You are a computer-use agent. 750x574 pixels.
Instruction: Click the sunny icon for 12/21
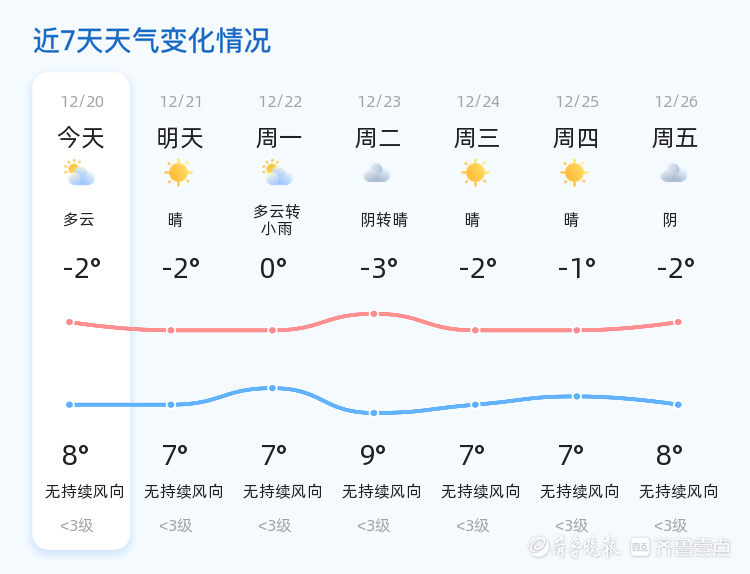coord(178,173)
